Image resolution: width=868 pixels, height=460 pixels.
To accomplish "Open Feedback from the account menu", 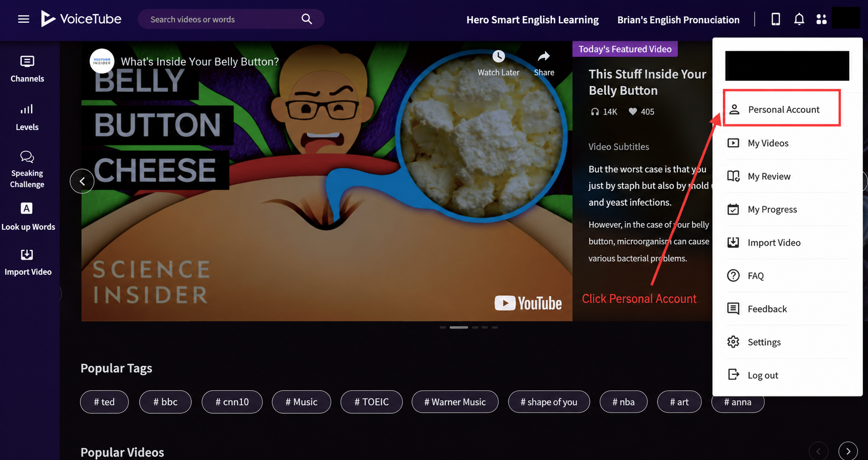I will pyautogui.click(x=787, y=309).
